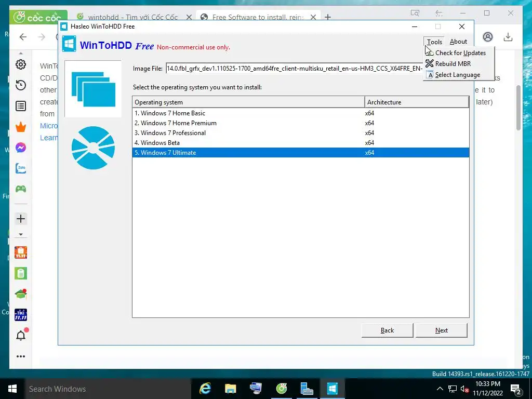Image resolution: width=532 pixels, height=399 pixels.
Task: Open the Tools menu in WinToHDD
Action: click(x=434, y=42)
